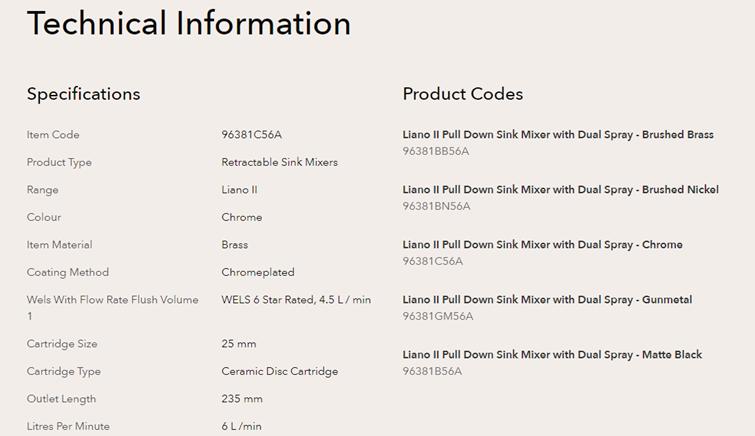Open the Matte Black sink mixer link
Viewport: 755px width, 436px height.
[x=552, y=354]
